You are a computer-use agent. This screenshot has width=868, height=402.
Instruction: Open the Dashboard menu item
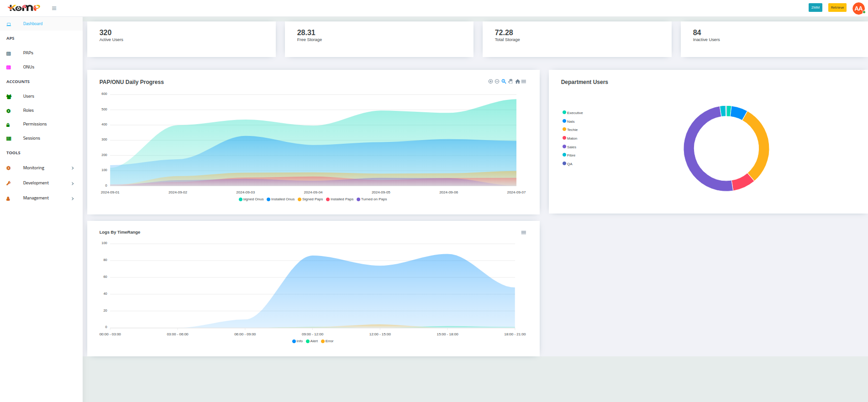(41, 24)
